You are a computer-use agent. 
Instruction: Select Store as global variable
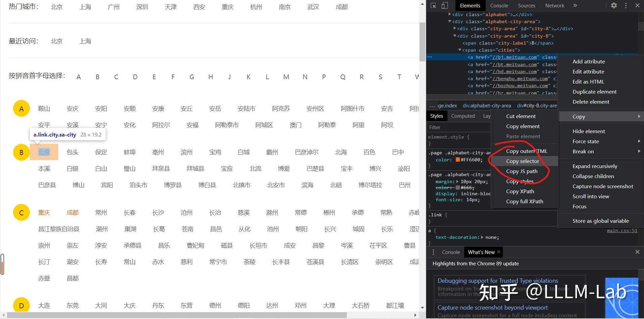tap(600, 221)
